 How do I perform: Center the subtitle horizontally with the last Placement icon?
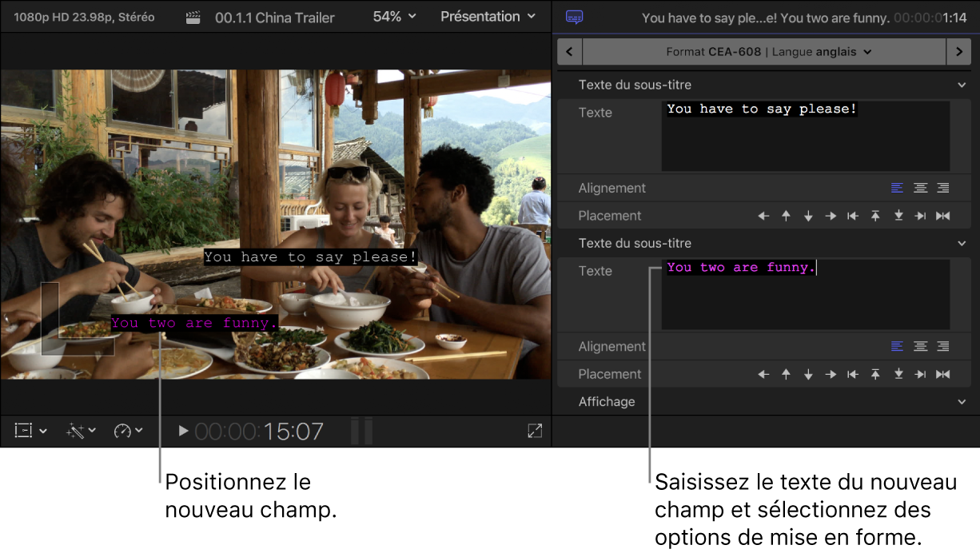coord(942,216)
